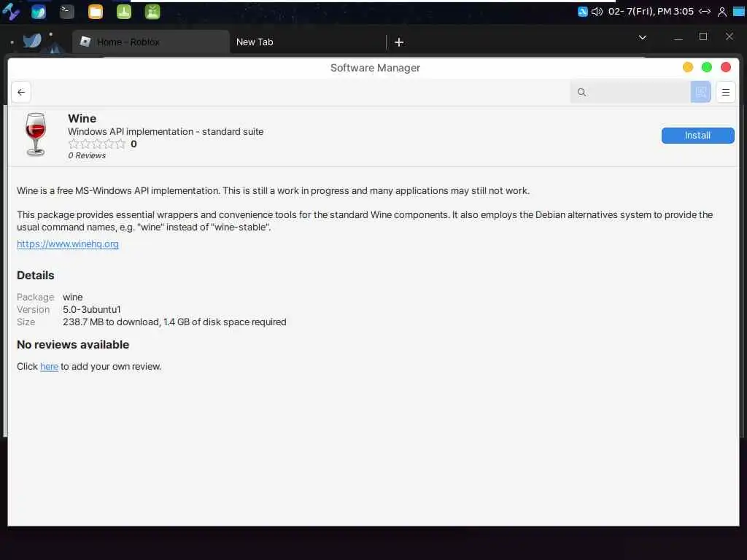Click the 'wine' package name value

[72, 297]
